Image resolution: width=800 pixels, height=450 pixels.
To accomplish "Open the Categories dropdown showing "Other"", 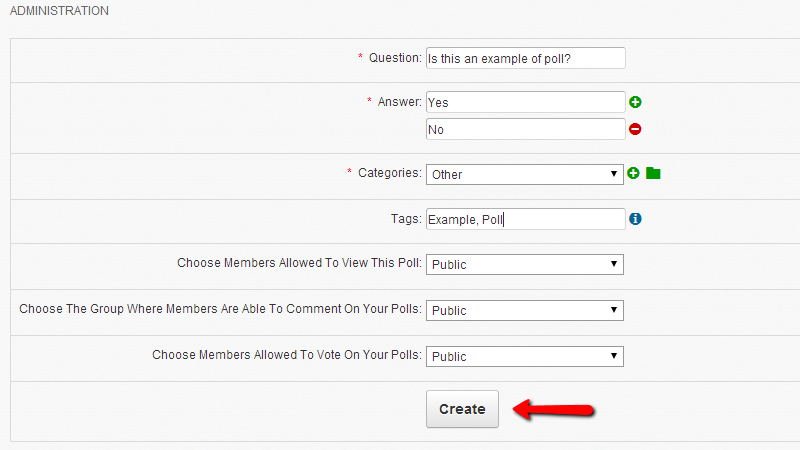I will [525, 174].
